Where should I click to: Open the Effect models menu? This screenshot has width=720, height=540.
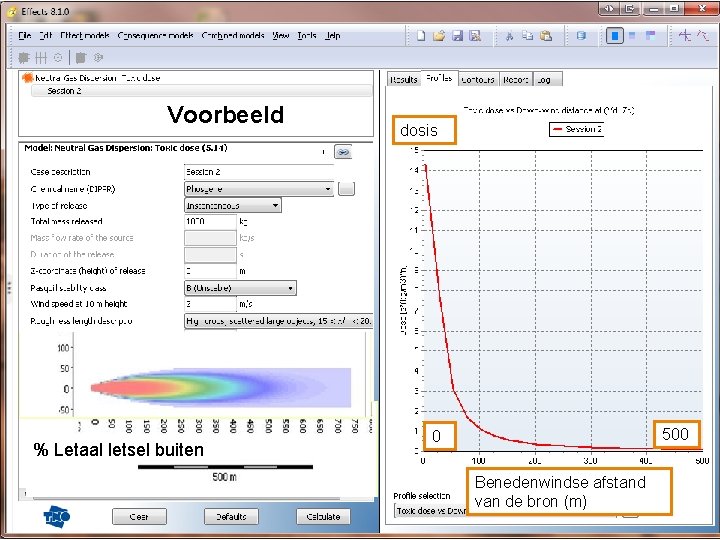click(x=85, y=36)
